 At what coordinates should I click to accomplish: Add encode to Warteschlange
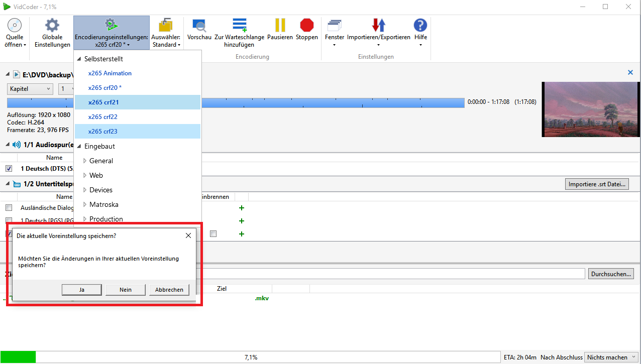click(x=239, y=32)
